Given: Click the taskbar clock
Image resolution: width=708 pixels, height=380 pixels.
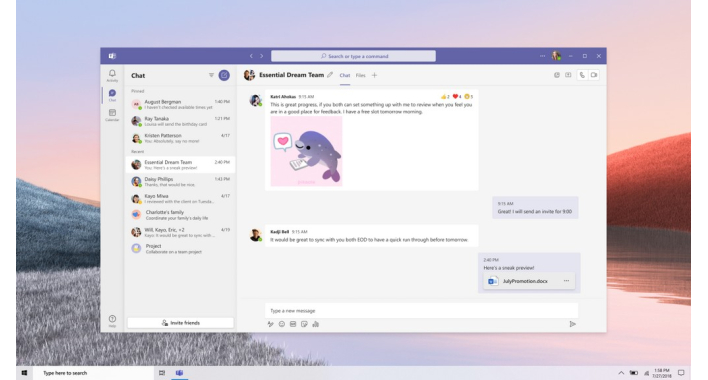Looking at the screenshot, I should [x=661, y=373].
